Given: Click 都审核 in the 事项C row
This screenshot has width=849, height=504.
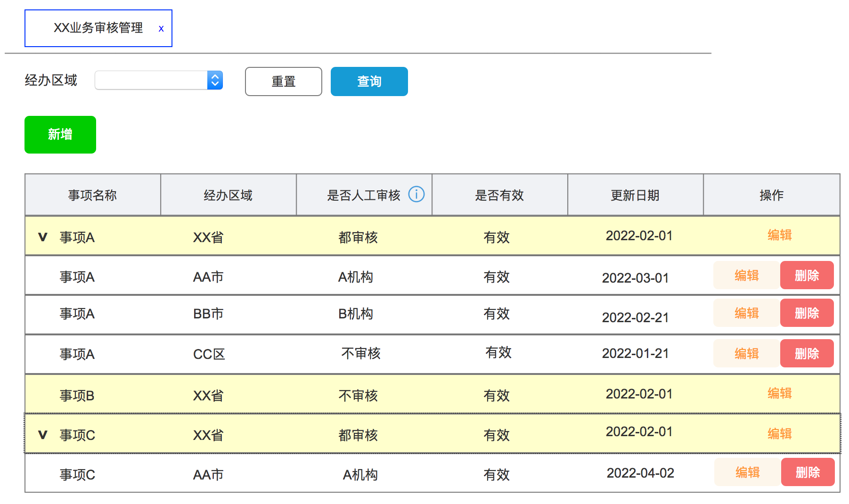Looking at the screenshot, I should [x=358, y=435].
